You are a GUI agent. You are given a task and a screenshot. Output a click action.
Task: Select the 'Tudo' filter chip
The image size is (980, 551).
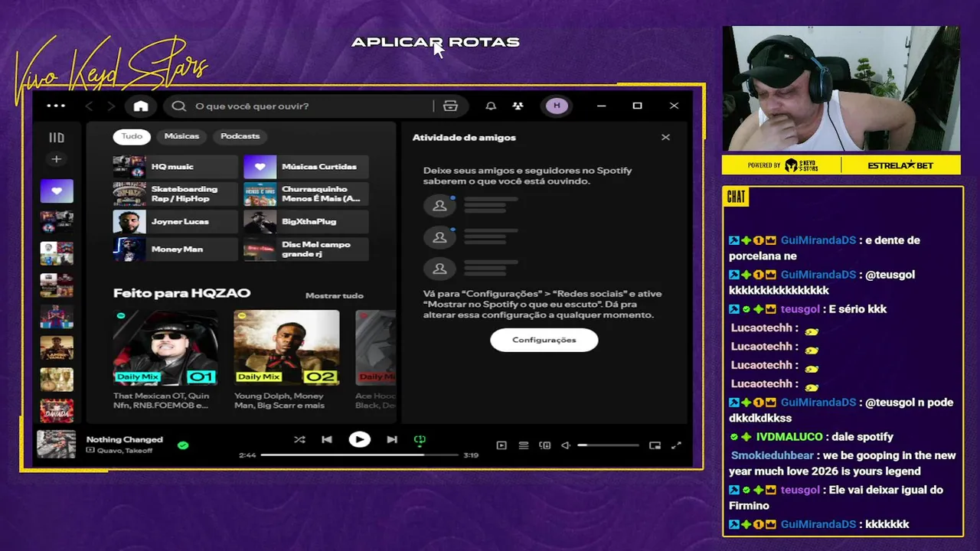(132, 136)
